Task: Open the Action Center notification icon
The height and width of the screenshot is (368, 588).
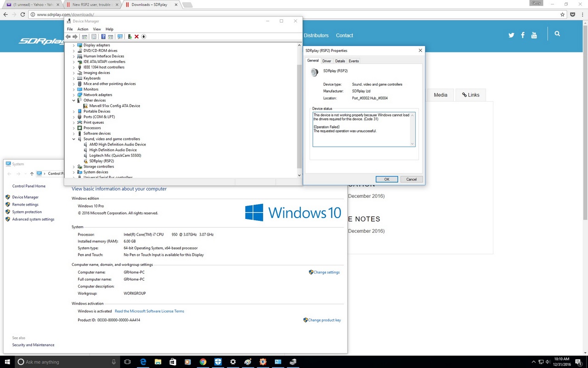Action: point(578,362)
